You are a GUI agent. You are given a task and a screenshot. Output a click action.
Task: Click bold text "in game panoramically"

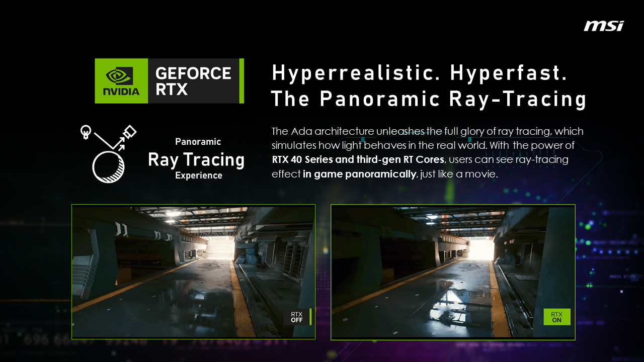[359, 174]
